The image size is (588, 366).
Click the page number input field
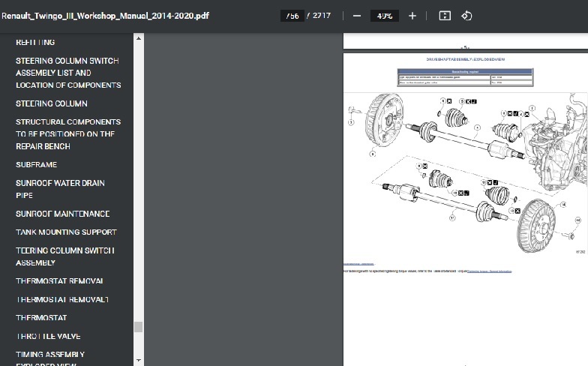pyautogui.click(x=292, y=16)
